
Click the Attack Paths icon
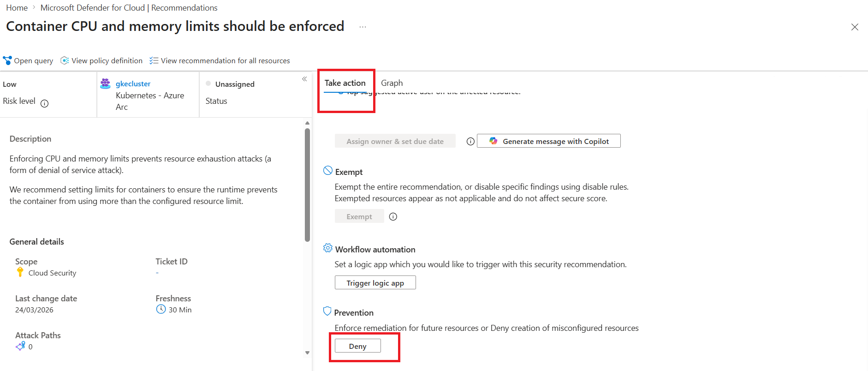(20, 346)
